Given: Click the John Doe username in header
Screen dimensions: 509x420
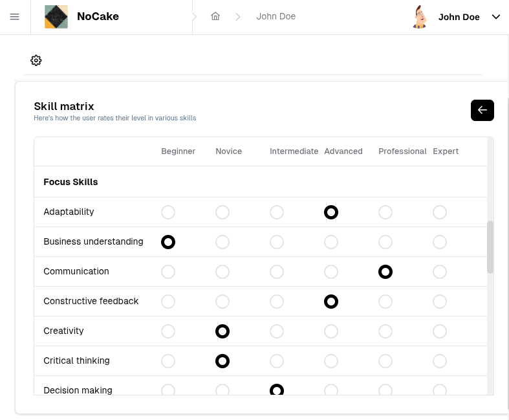Looking at the screenshot, I should pos(459,17).
